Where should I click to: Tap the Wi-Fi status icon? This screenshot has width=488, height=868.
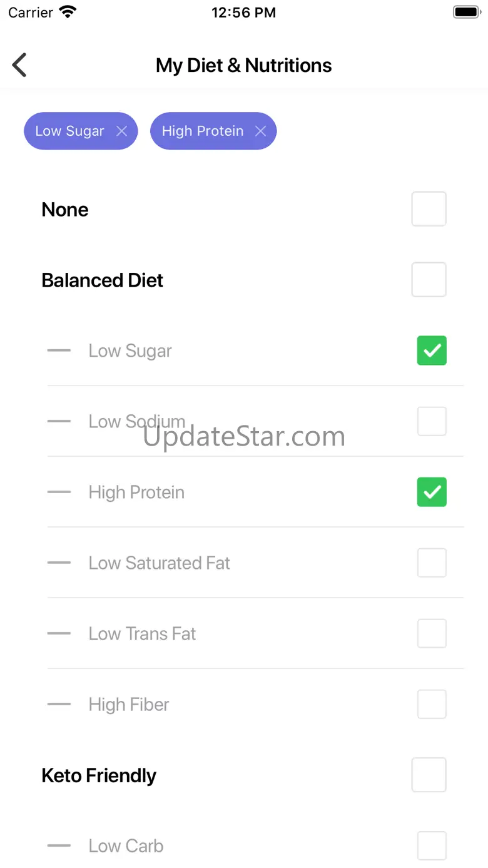pos(68,12)
